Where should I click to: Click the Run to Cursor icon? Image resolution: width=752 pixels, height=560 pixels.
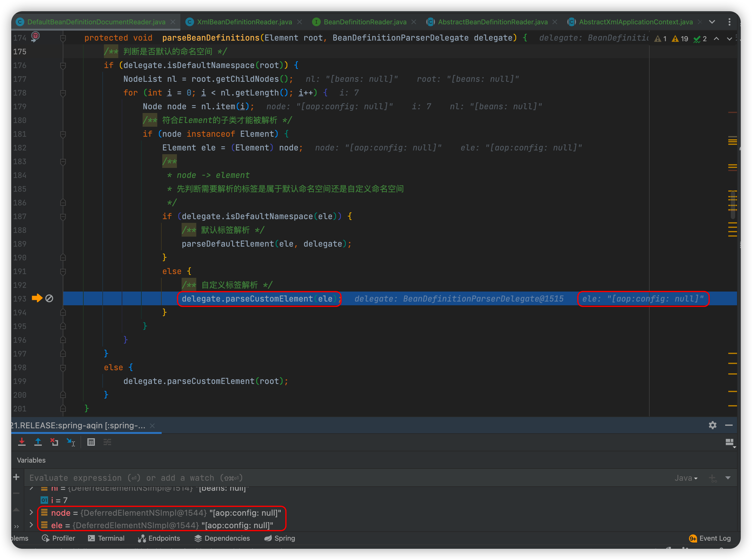(x=71, y=442)
